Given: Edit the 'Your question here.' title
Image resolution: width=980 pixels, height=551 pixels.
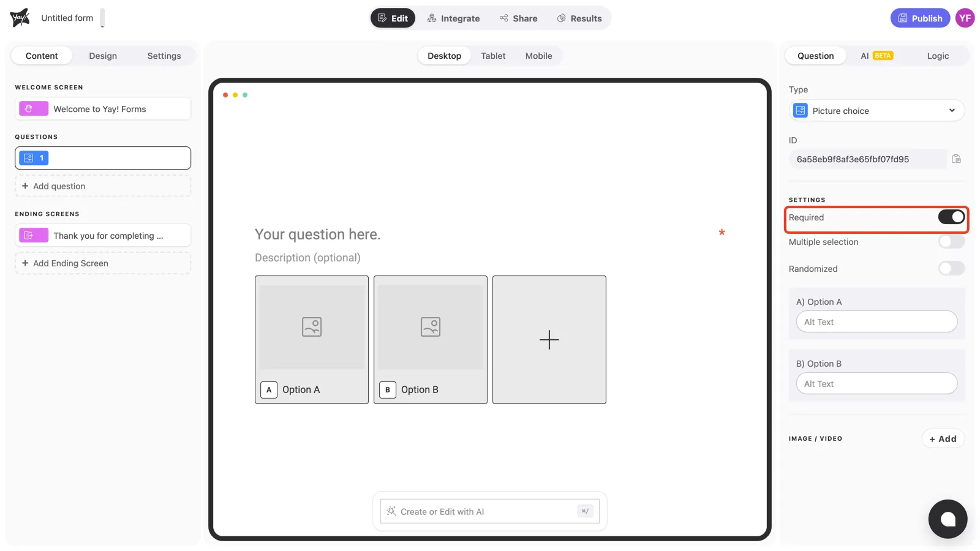Looking at the screenshot, I should coord(317,234).
